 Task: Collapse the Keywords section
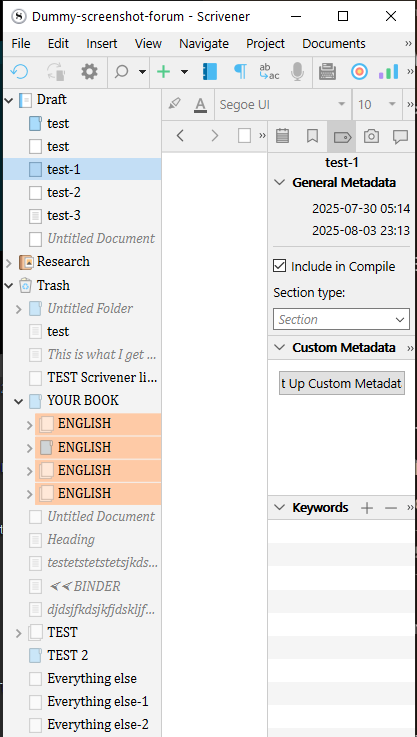click(280, 508)
